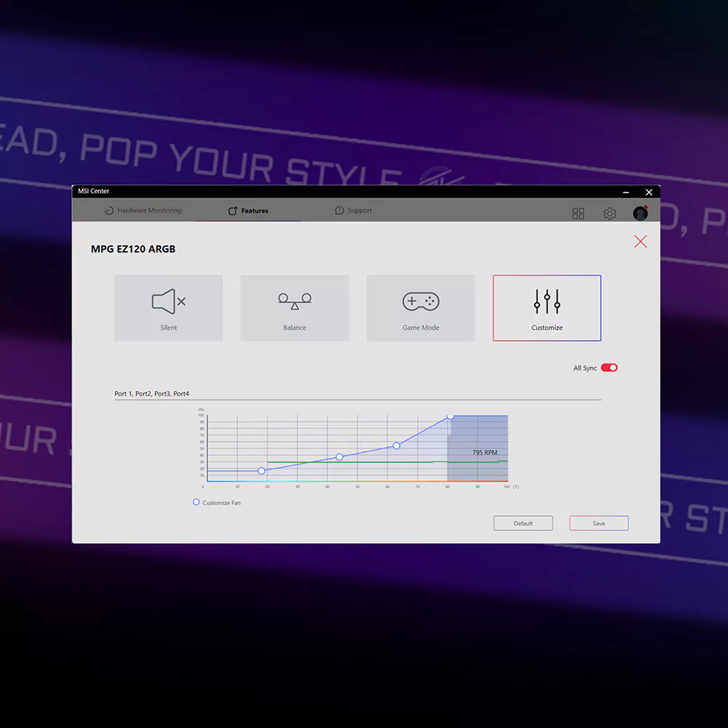Select the Customize sliders icon
The height and width of the screenshot is (728, 728).
pos(547,301)
